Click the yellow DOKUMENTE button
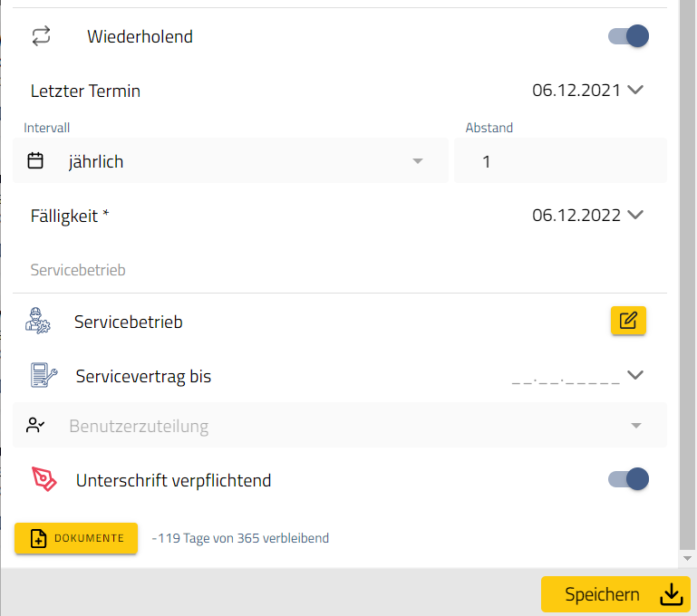This screenshot has height=616, width=697. (x=76, y=538)
